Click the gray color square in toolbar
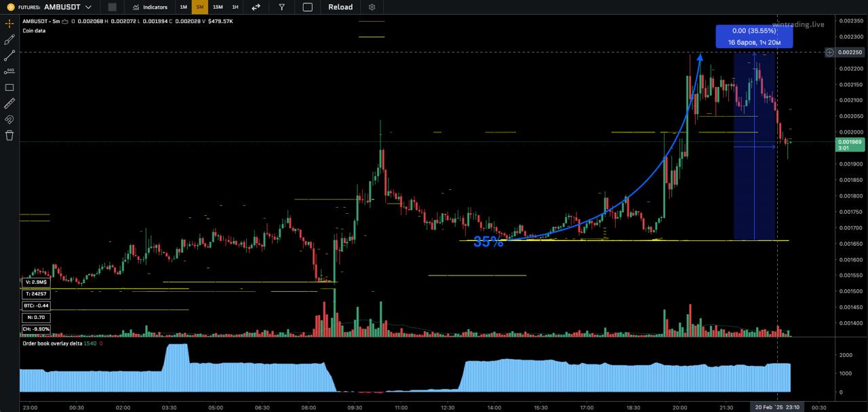 click(x=112, y=7)
